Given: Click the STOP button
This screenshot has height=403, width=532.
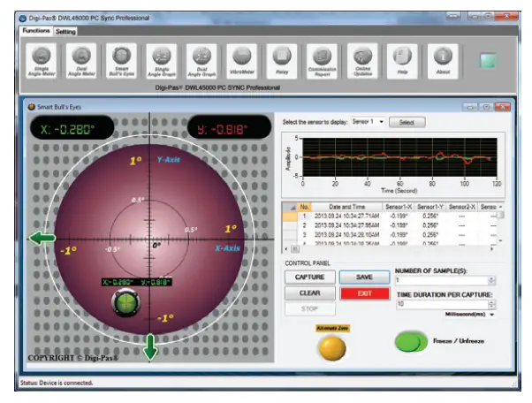Looking at the screenshot, I should point(310,308).
